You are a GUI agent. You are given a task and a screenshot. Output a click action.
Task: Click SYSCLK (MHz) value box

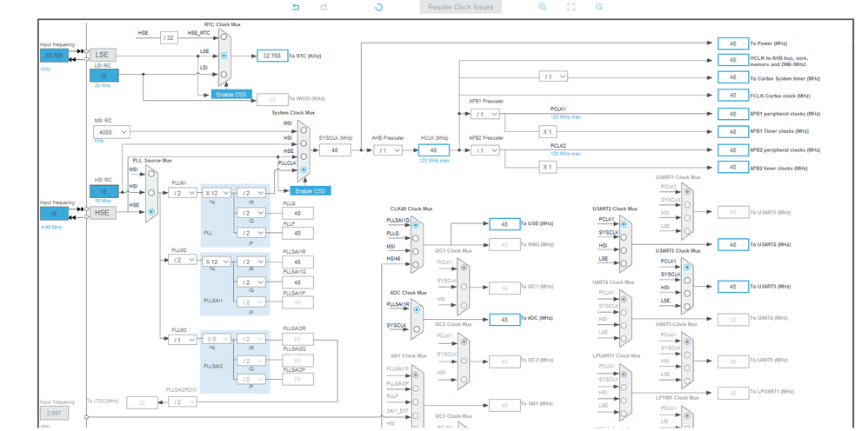pos(335,150)
